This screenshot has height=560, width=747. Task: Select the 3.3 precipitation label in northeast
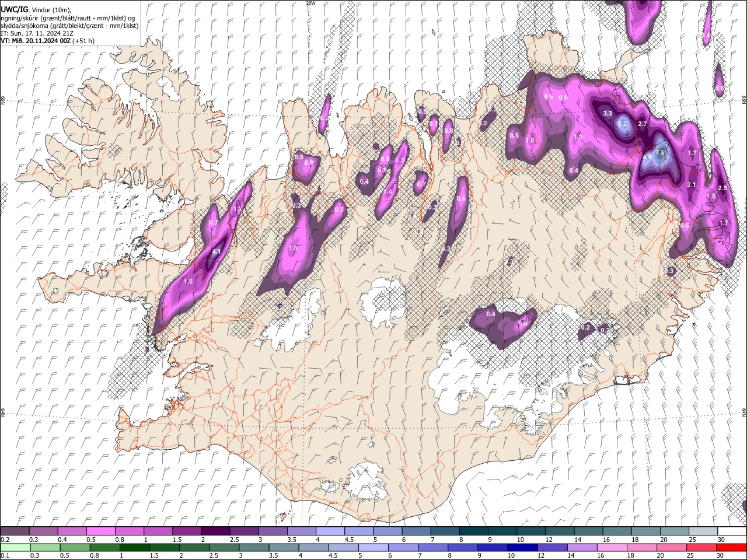point(608,113)
